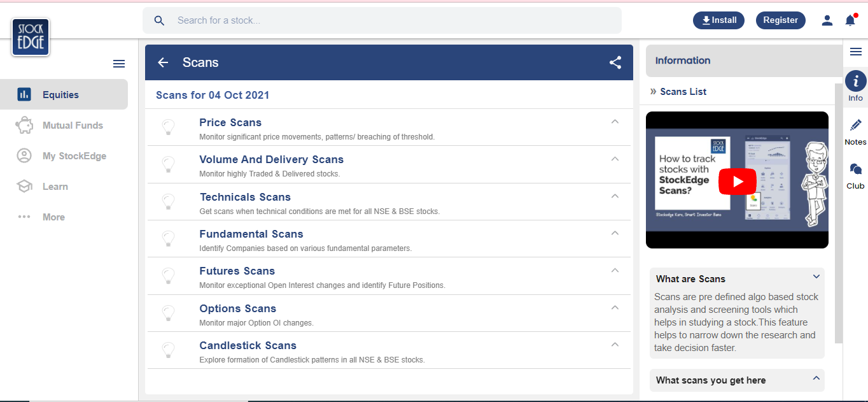Viewport: 868px width, 402px height.
Task: Click the Options Scans lightbulb icon
Action: coord(169,313)
